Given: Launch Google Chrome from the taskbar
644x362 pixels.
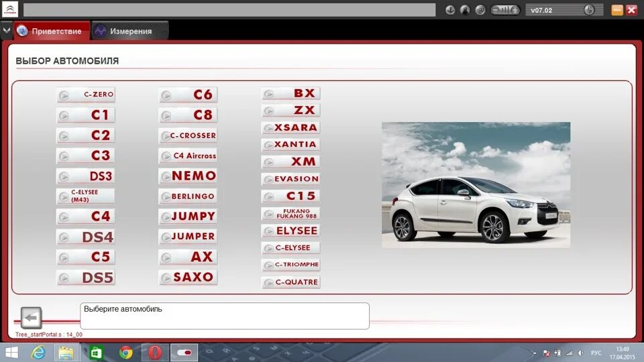Looking at the screenshot, I should tap(125, 353).
